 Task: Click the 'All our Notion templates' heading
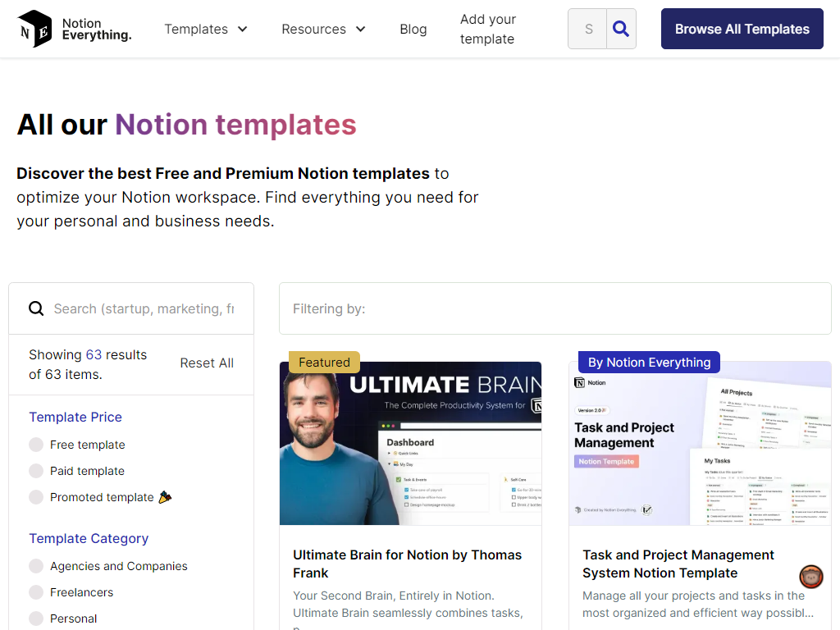pyautogui.click(x=186, y=125)
